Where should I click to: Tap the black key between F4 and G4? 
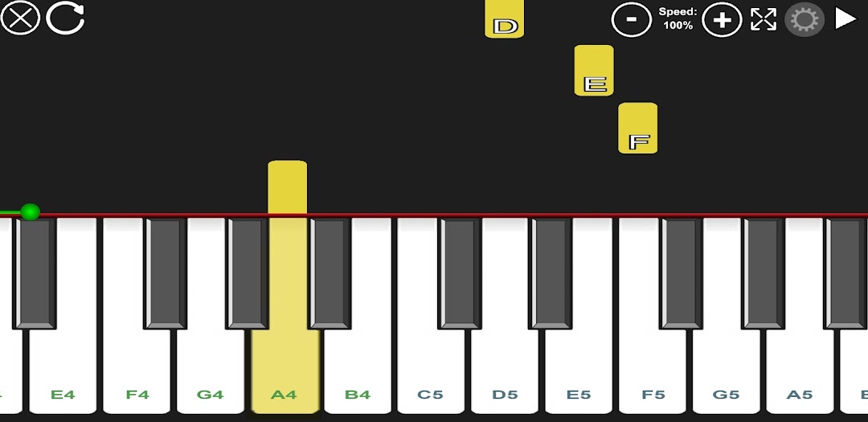point(165,273)
